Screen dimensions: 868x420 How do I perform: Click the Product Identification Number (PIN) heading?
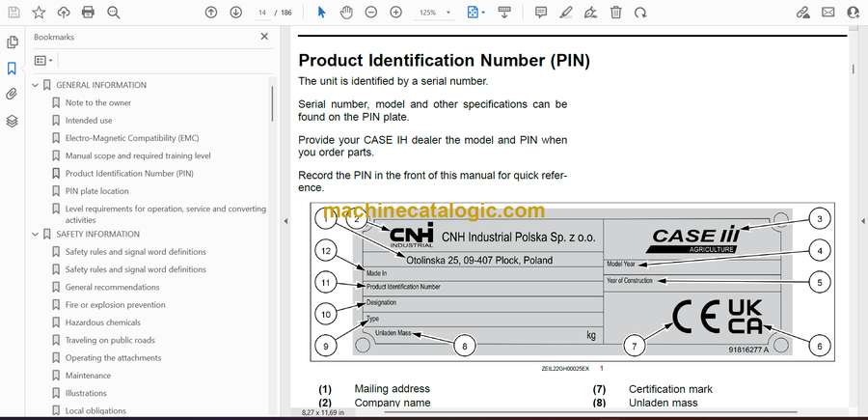point(444,61)
